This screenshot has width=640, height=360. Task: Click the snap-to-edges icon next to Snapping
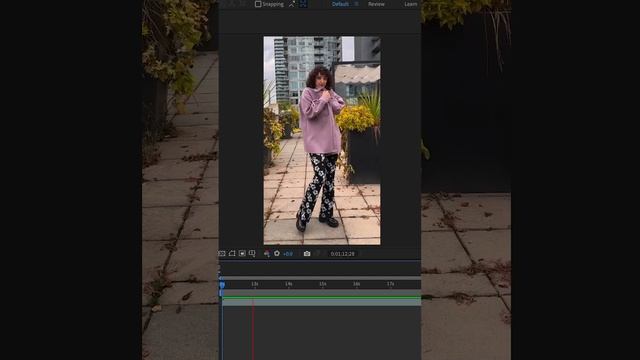point(291,4)
